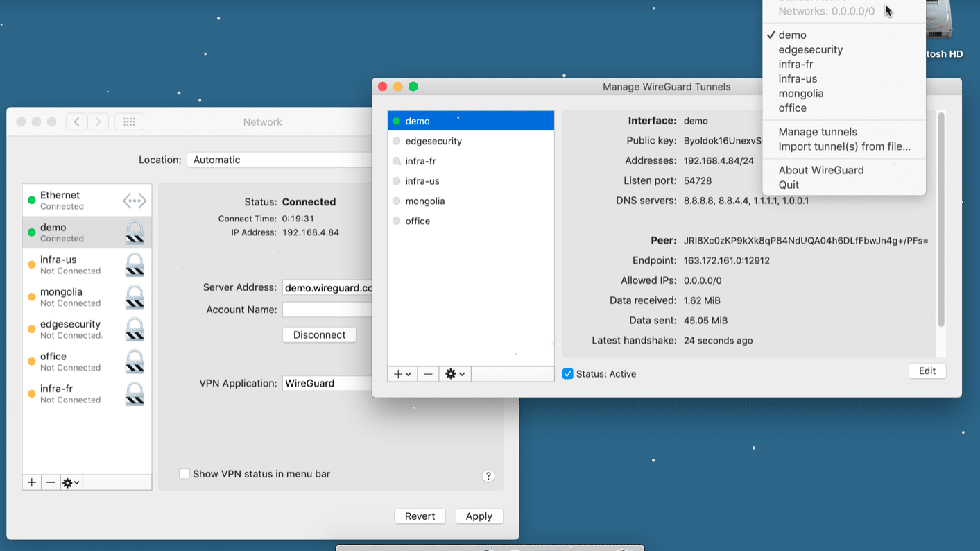Go back in Network preferences window
Viewport: 980px width, 551px height.
(x=77, y=121)
